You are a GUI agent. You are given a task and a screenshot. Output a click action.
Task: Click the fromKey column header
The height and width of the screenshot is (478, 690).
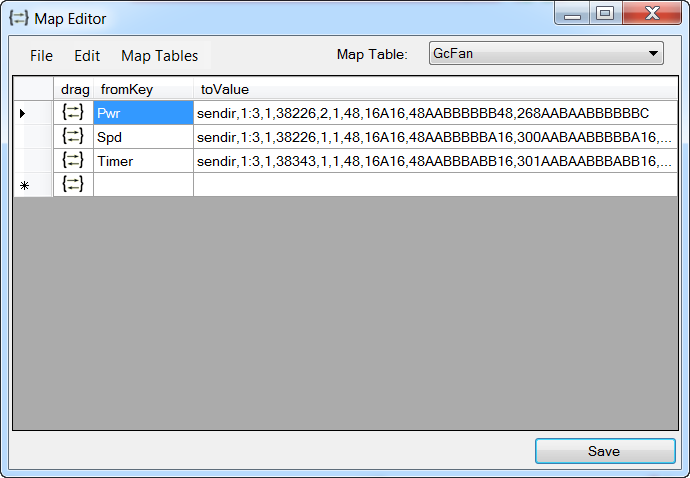coord(143,89)
